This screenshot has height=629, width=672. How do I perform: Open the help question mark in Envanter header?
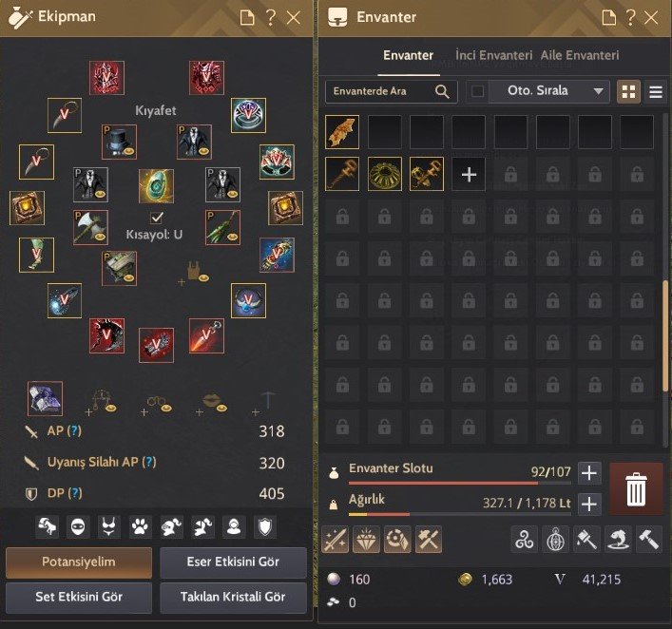click(630, 17)
